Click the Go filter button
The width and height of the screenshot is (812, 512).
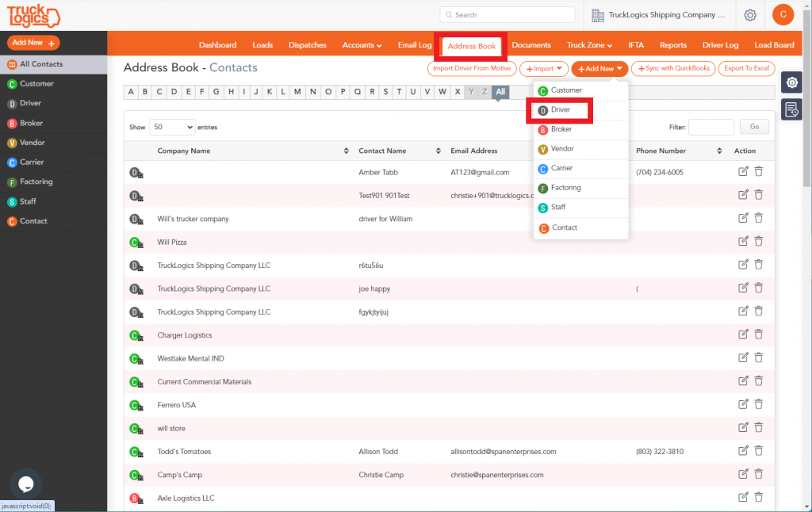pyautogui.click(x=755, y=127)
